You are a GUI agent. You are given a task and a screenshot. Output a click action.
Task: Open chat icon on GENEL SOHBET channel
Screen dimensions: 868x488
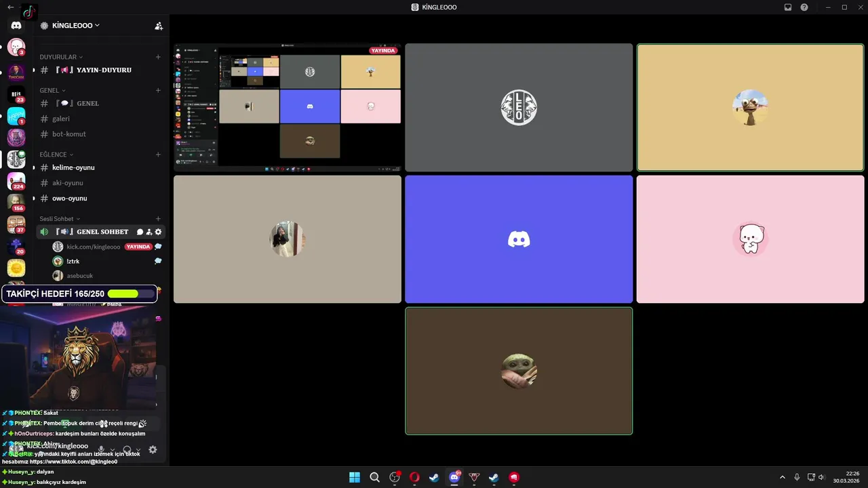click(140, 232)
